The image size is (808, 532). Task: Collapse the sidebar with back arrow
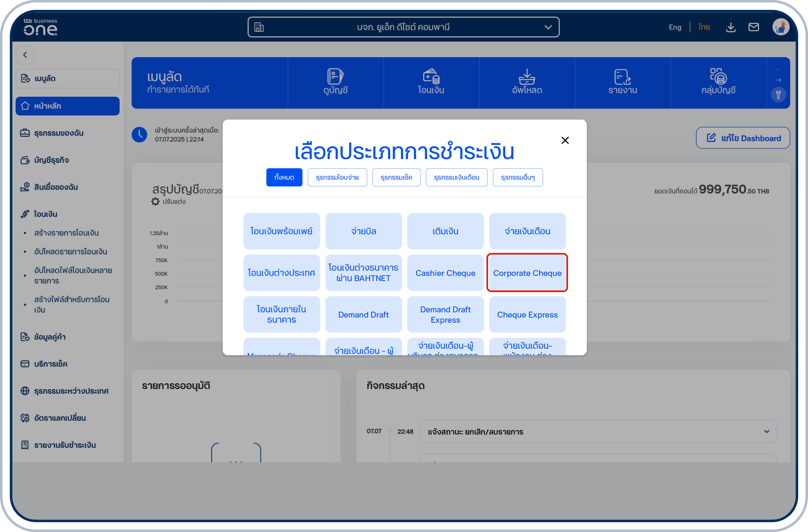[25, 55]
